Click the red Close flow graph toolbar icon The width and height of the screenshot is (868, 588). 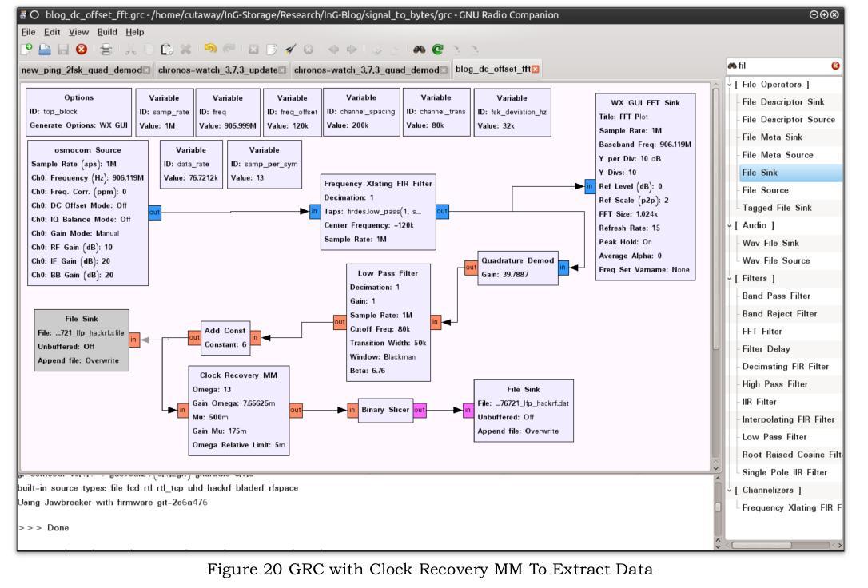tap(79, 49)
